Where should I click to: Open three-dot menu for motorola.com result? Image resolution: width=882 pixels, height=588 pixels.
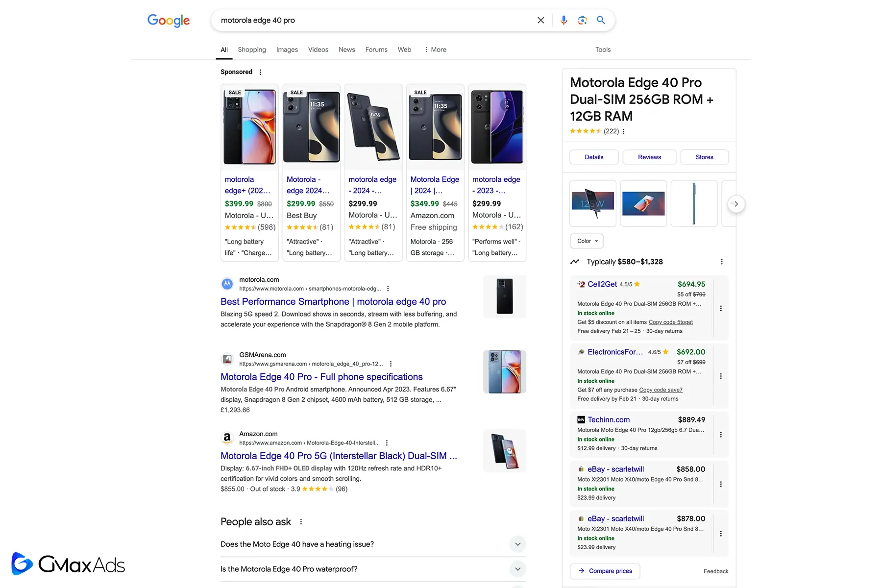coord(388,289)
